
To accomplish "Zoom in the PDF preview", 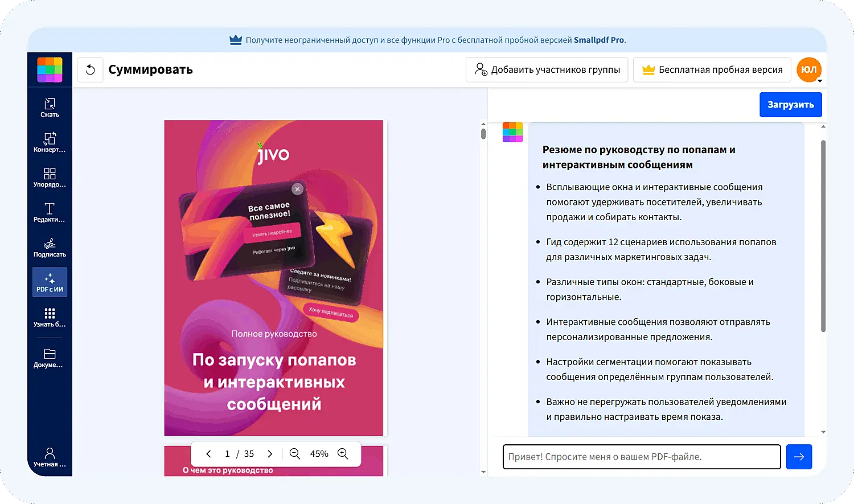I will [x=343, y=453].
